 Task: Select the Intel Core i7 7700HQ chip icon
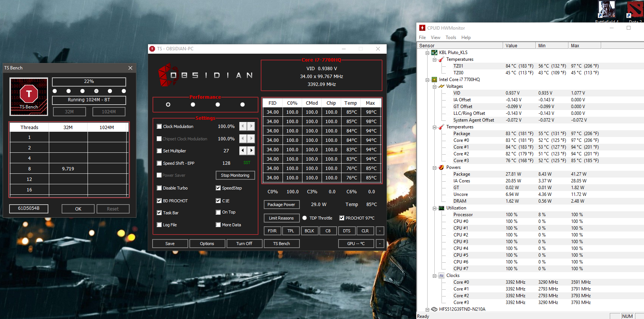434,80
